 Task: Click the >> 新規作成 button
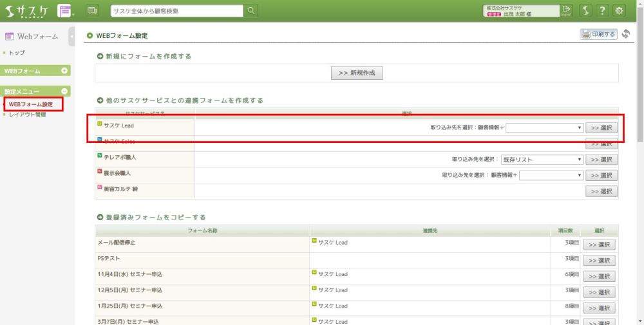[357, 73]
